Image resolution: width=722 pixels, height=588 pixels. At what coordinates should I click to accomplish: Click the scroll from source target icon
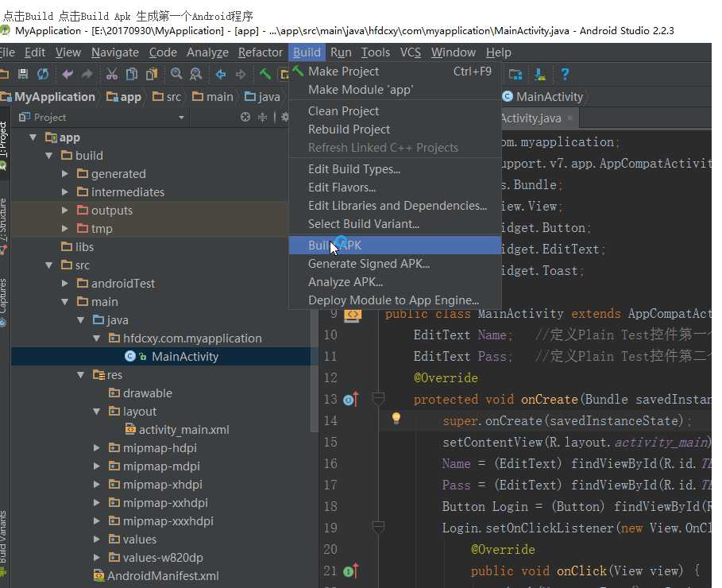[x=245, y=117]
